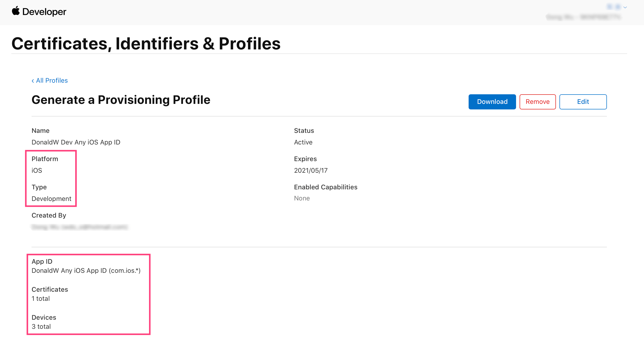Viewport: 644px width, 356px height.
Task: Download the provisioning profile
Action: tap(492, 102)
